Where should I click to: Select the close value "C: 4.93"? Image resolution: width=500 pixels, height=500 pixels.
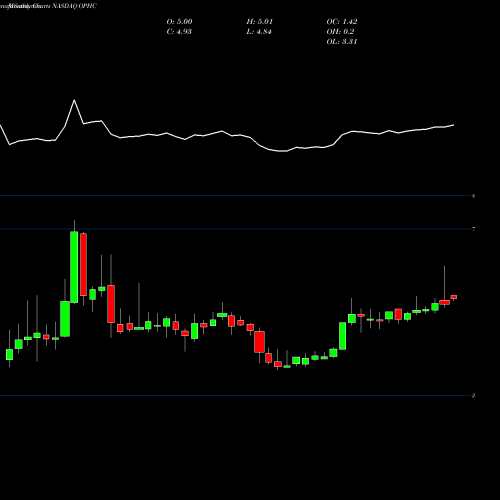tap(179, 32)
